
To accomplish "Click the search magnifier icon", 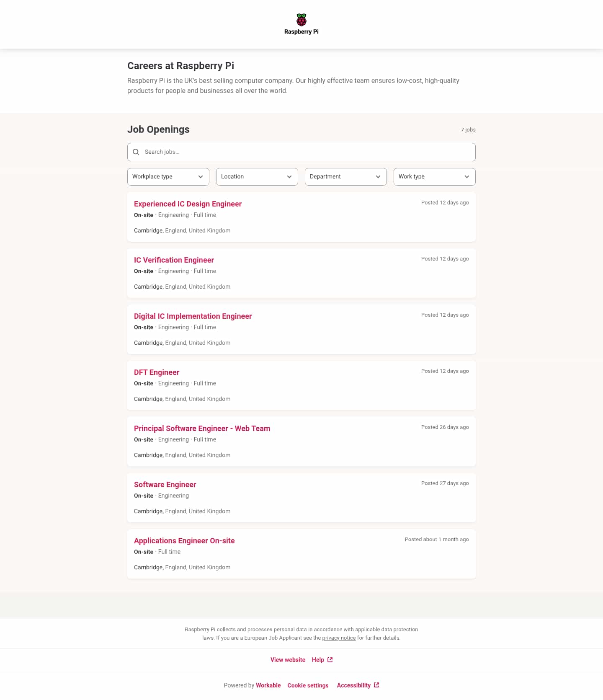I will coord(136,152).
